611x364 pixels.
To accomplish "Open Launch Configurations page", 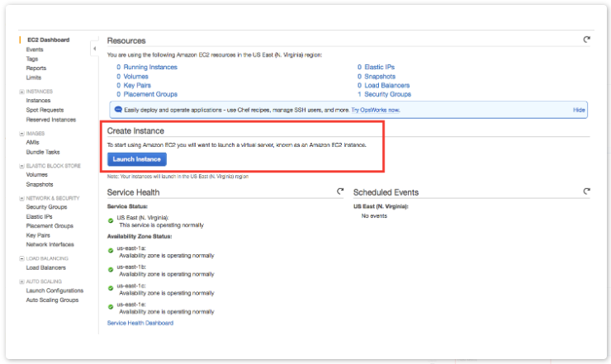I will point(55,291).
